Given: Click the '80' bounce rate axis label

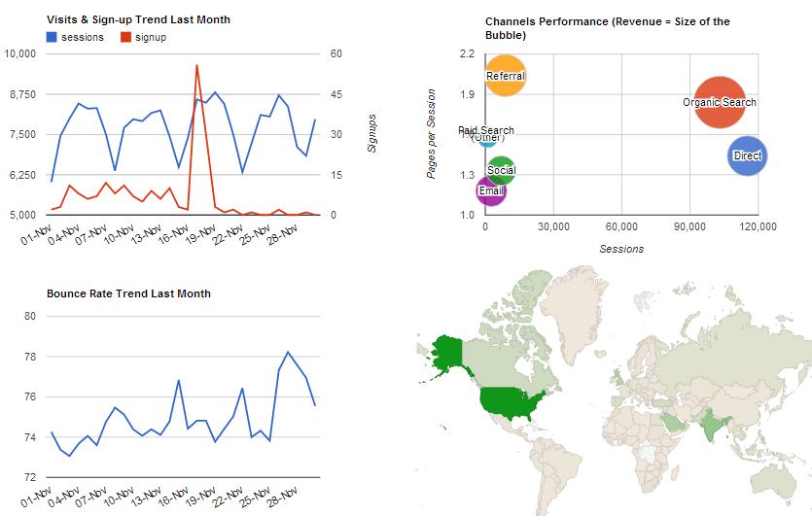Looking at the screenshot, I should (30, 316).
